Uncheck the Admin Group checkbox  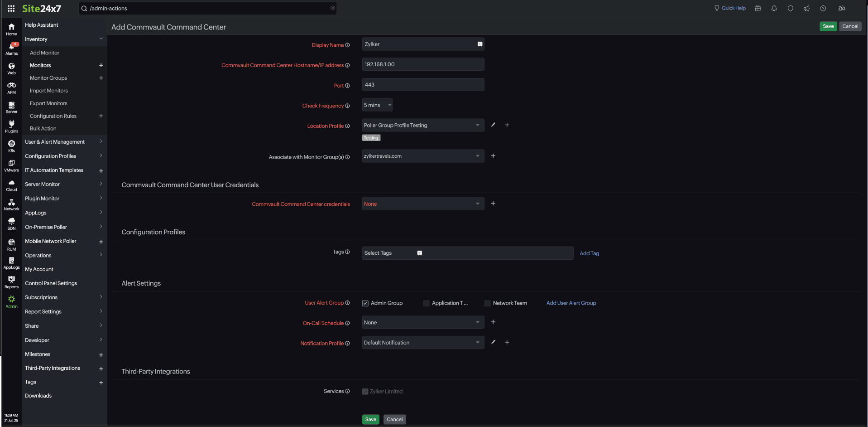[x=365, y=303]
